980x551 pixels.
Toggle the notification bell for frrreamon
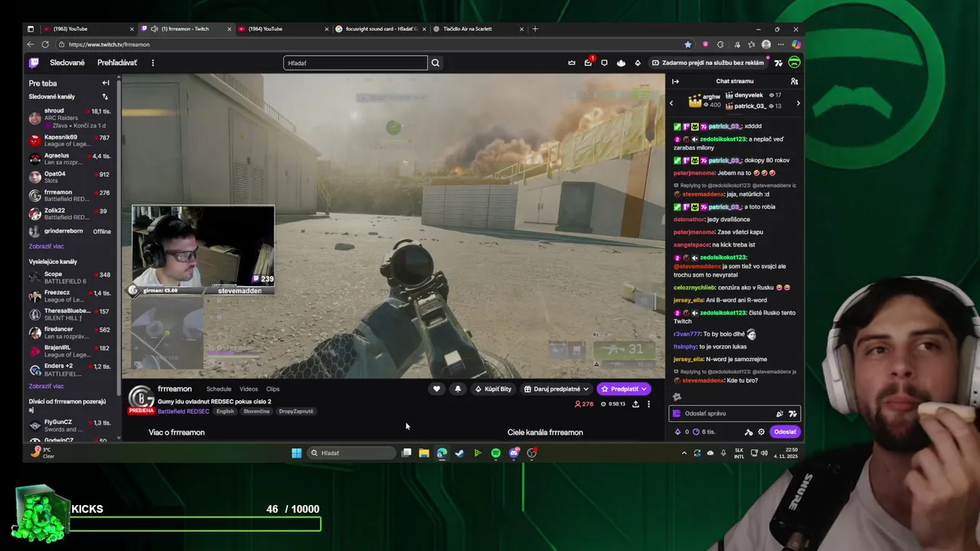[x=458, y=389]
